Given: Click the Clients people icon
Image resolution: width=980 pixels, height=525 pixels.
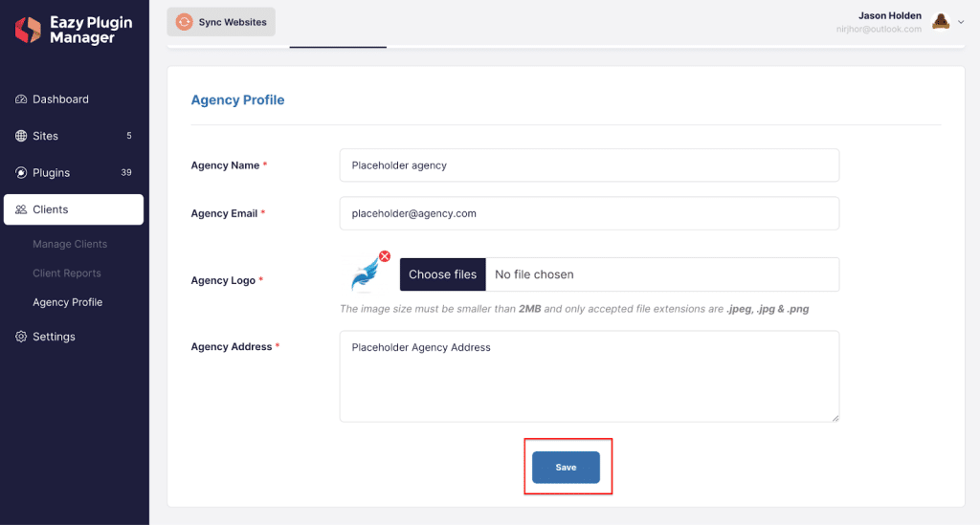Looking at the screenshot, I should [21, 209].
